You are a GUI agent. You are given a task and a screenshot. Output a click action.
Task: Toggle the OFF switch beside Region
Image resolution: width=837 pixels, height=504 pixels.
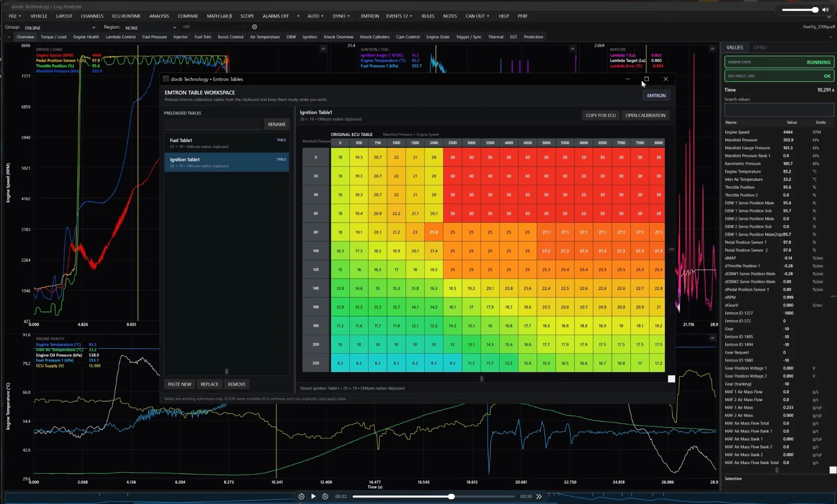187,27
